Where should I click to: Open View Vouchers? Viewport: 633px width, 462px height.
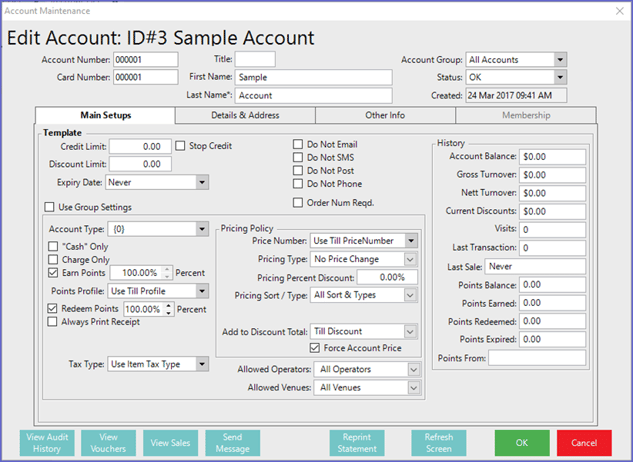(108, 443)
